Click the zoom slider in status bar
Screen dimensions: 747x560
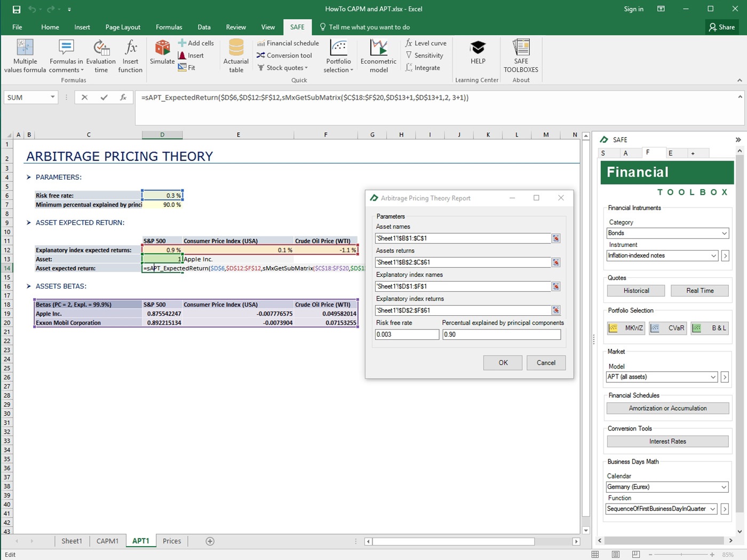(681, 555)
